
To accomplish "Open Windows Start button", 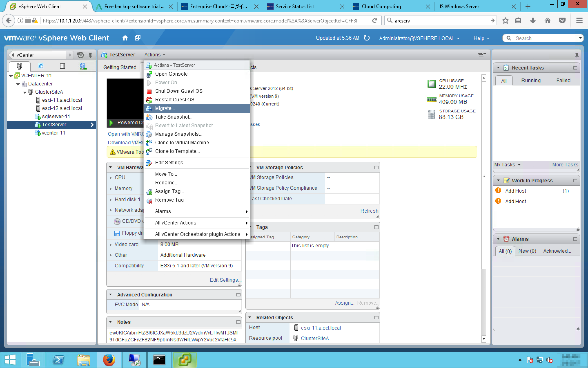I will [x=10, y=360].
